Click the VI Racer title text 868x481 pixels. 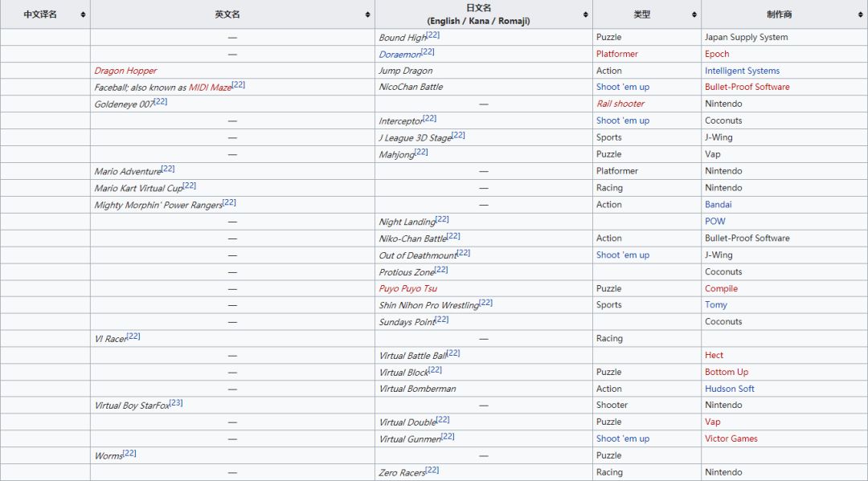[x=111, y=339]
